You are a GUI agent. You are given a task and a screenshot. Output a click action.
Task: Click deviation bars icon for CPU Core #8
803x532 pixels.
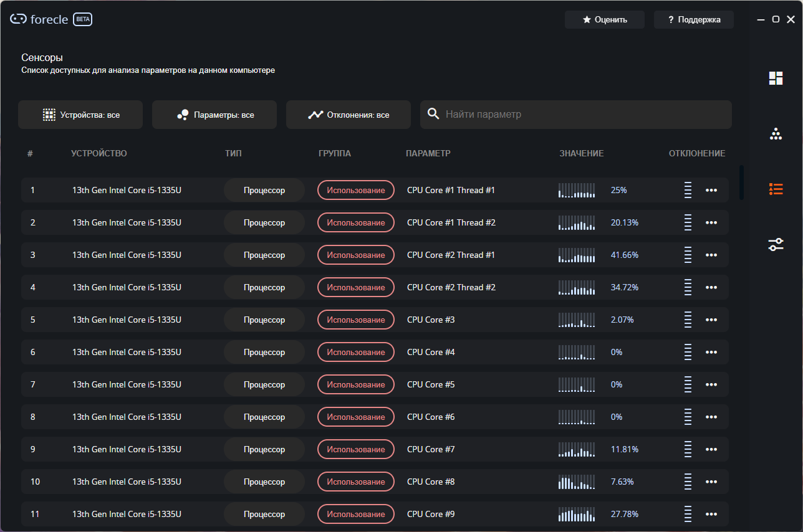click(x=688, y=482)
